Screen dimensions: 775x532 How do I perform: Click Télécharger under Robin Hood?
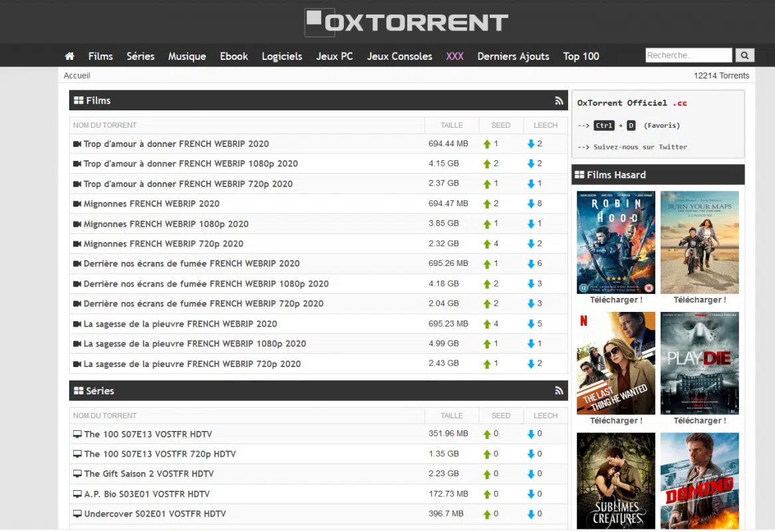pyautogui.click(x=616, y=300)
